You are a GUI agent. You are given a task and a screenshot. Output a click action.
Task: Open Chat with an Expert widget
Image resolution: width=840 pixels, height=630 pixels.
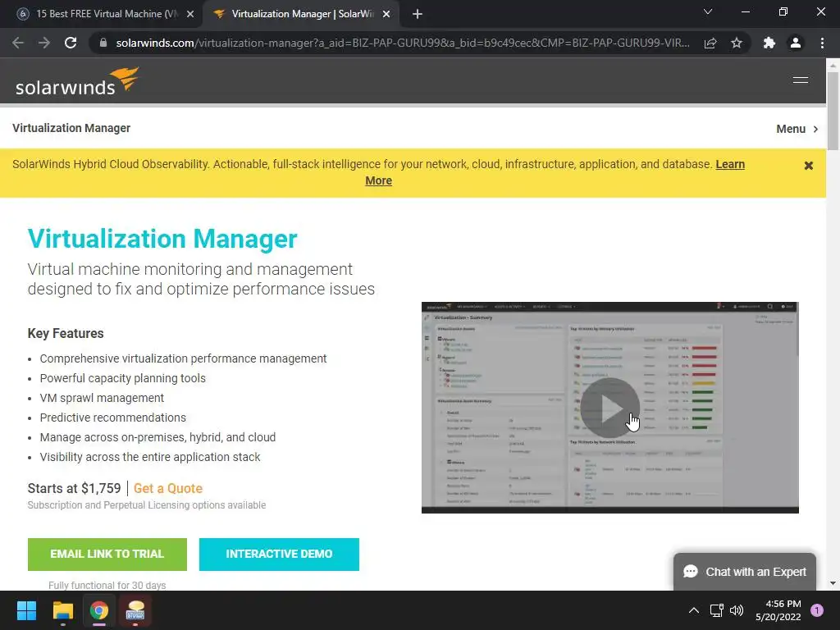tap(745, 572)
